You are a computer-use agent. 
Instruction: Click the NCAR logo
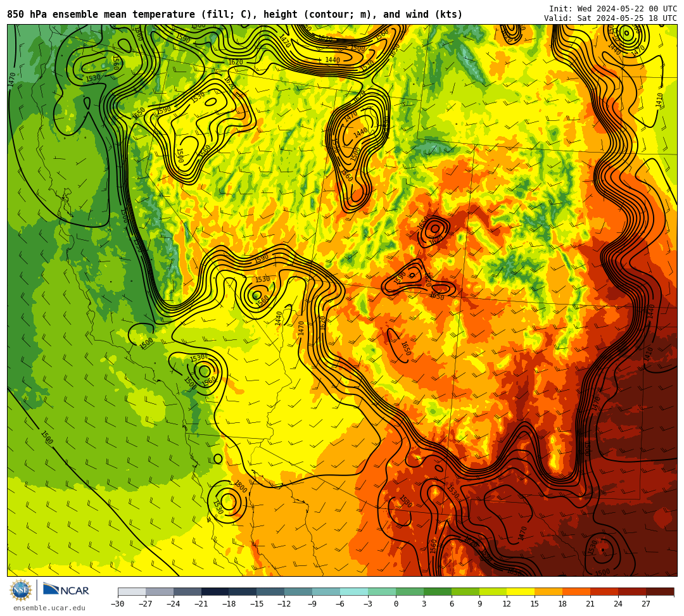pos(66,590)
